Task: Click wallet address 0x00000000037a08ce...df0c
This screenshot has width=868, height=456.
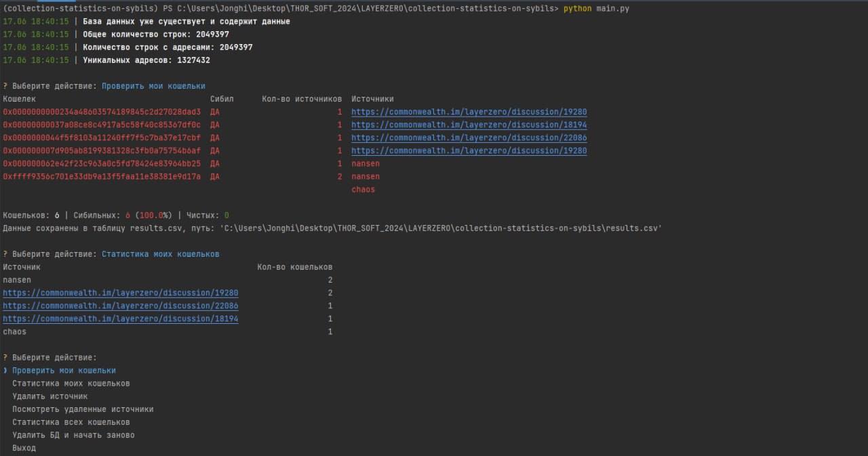Action: pos(102,125)
